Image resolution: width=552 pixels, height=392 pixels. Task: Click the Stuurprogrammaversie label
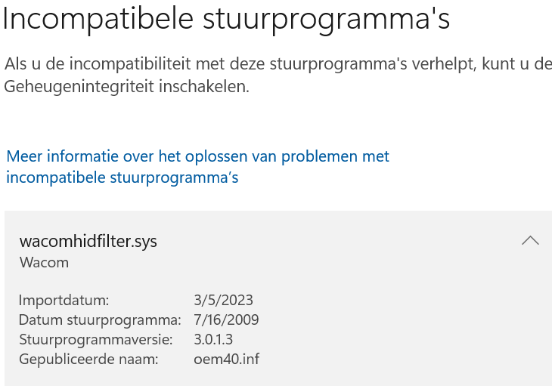[x=96, y=339]
